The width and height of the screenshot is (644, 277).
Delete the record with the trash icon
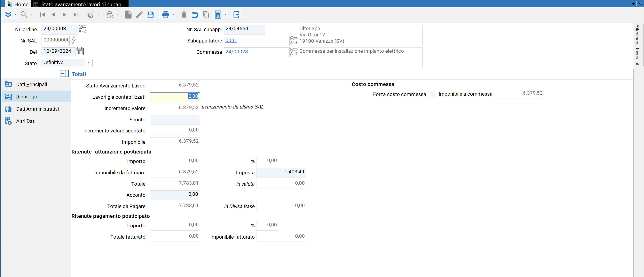184,15
